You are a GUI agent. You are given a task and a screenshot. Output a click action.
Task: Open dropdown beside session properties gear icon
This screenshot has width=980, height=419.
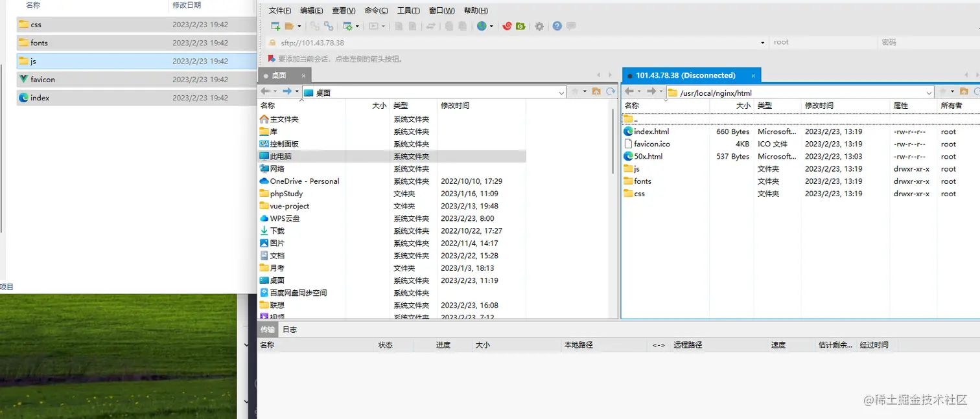pos(357,27)
